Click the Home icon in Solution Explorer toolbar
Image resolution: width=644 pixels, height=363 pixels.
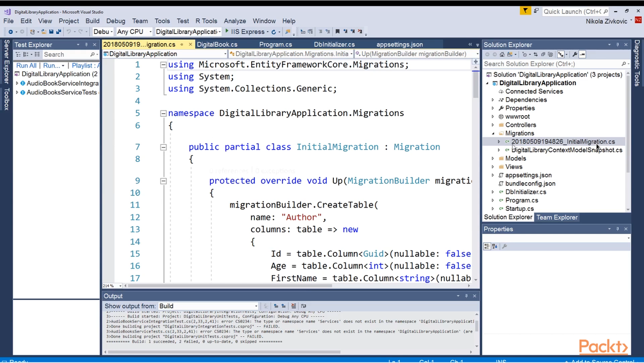pyautogui.click(x=502, y=54)
